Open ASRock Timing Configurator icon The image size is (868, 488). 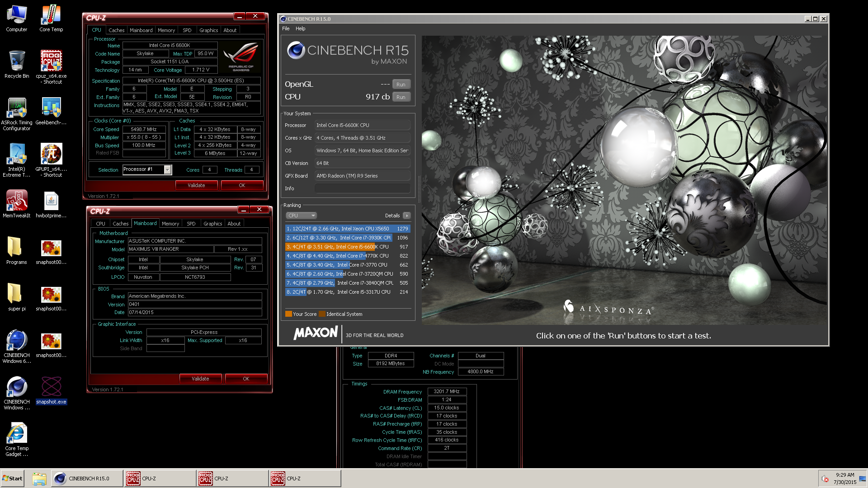(17, 114)
